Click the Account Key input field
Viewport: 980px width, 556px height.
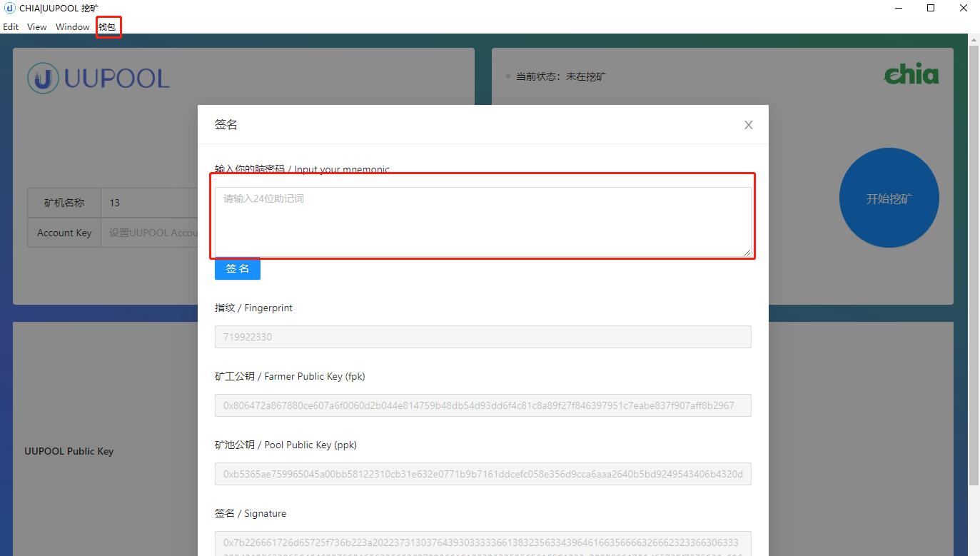[x=149, y=233]
